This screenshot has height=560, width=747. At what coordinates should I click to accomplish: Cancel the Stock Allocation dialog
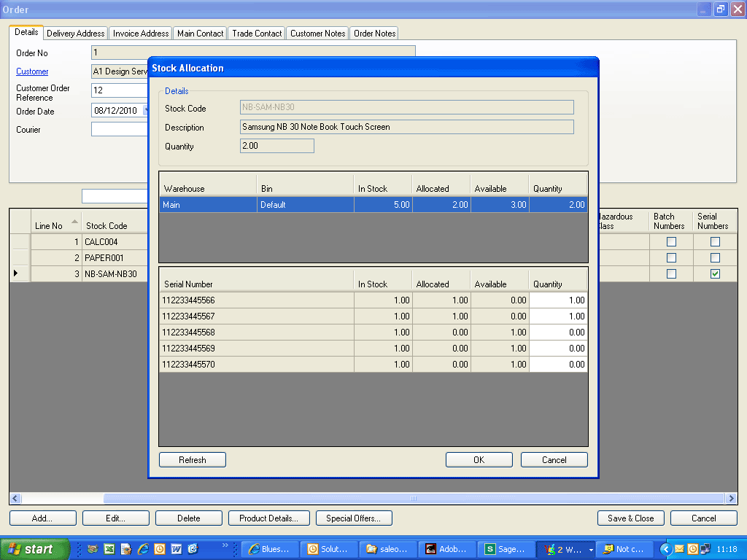(x=554, y=460)
